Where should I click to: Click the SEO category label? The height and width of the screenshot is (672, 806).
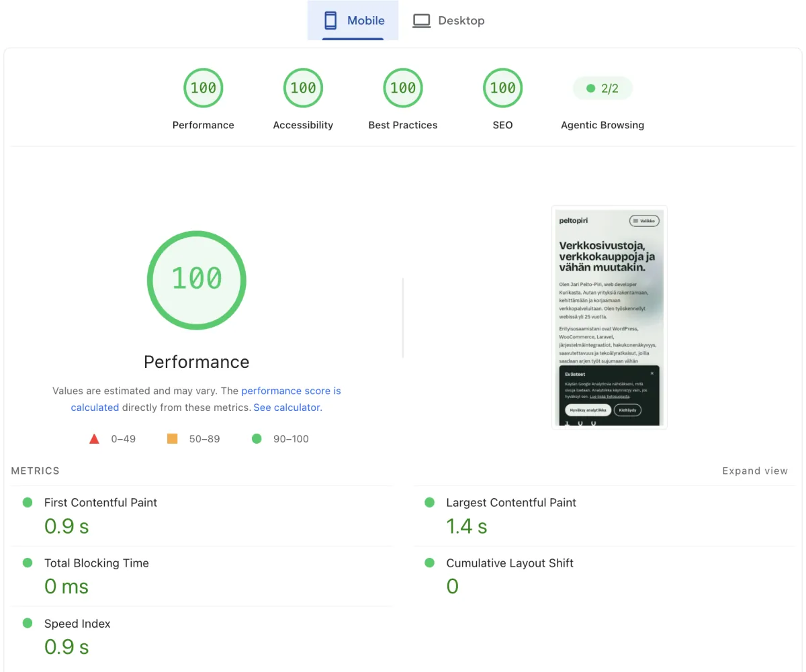[x=502, y=125]
